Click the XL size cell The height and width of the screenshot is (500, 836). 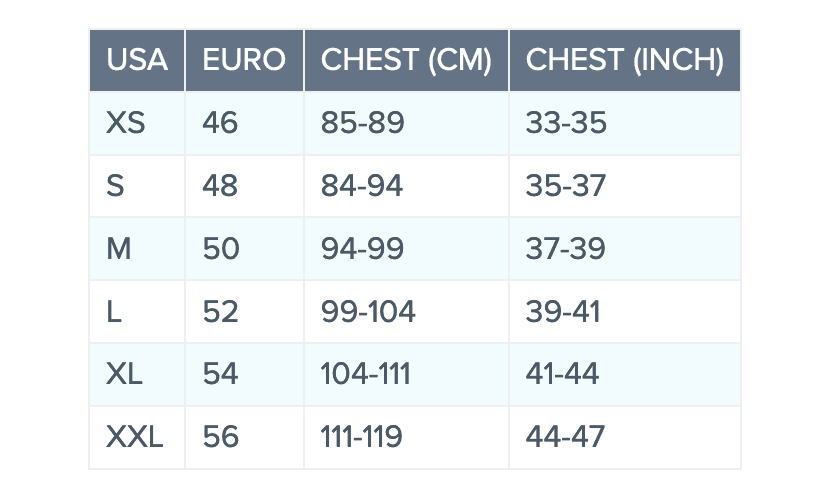pyautogui.click(x=125, y=374)
